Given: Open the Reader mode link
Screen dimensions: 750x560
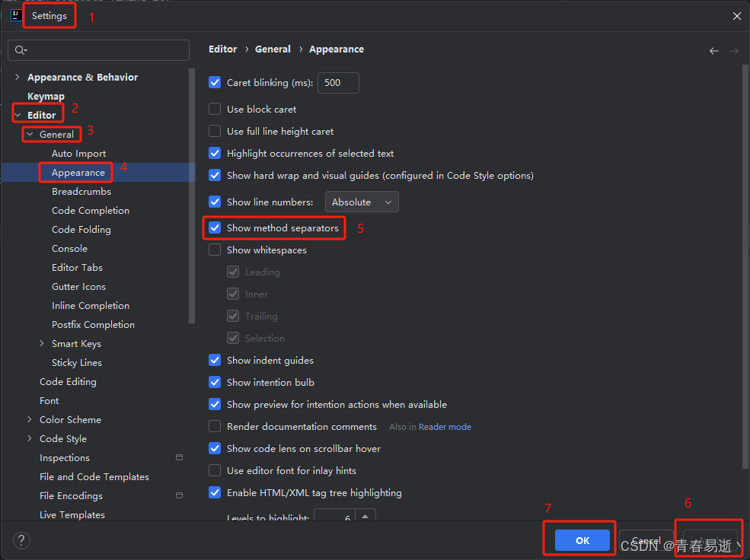Looking at the screenshot, I should tap(445, 426).
